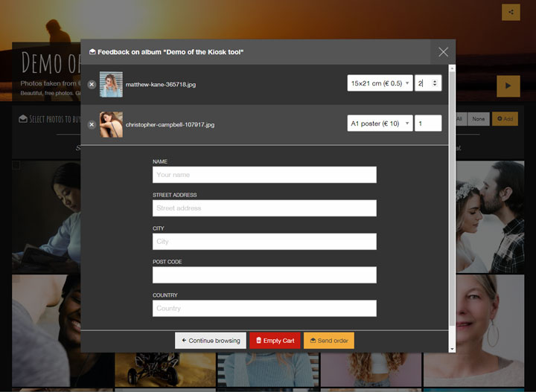Image resolution: width=536 pixels, height=392 pixels.
Task: Click the Continue browsing button
Action: (x=211, y=341)
